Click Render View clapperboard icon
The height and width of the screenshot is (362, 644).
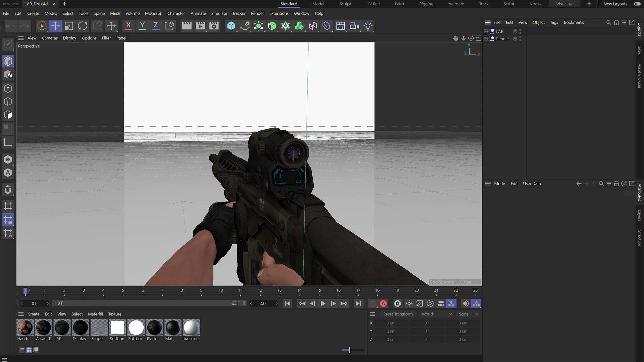(x=186, y=26)
